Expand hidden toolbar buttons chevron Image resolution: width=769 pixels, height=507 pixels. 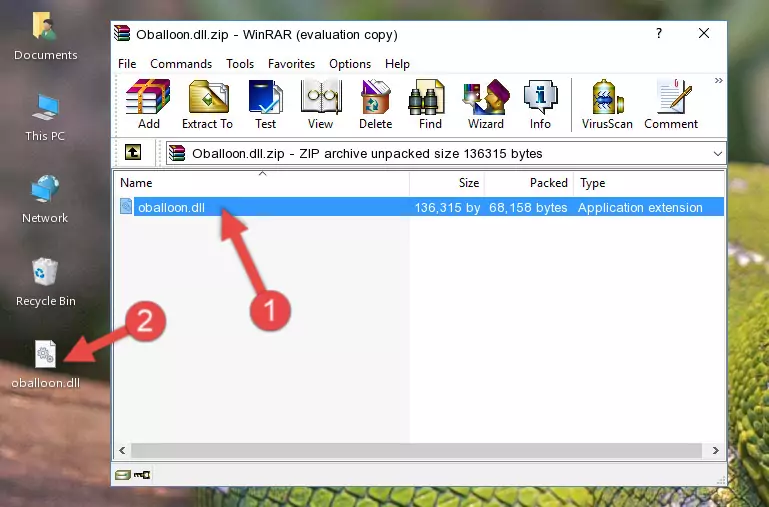718,80
